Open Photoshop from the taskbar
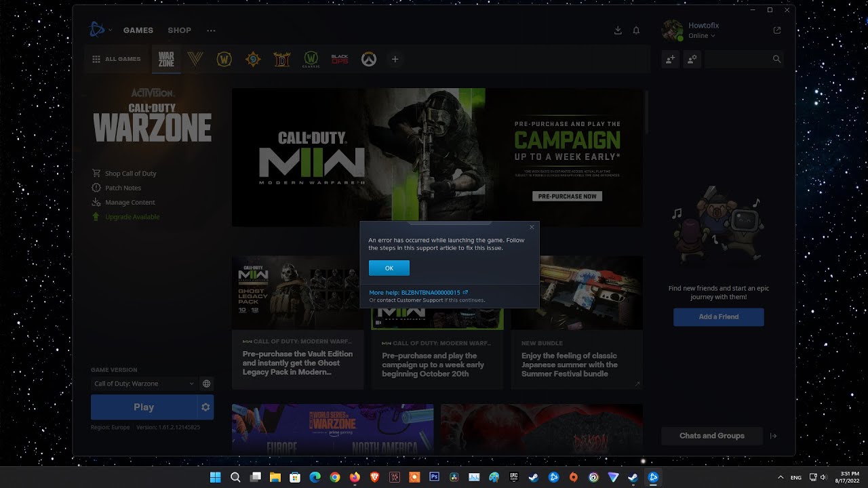 point(435,477)
